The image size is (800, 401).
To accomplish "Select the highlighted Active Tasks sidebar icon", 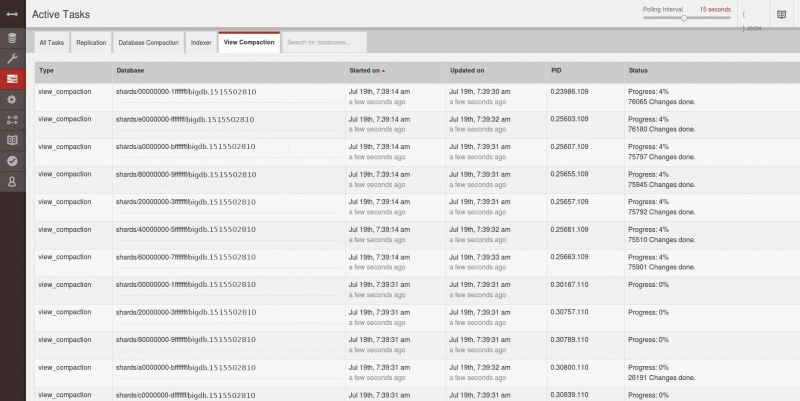I will [12, 79].
